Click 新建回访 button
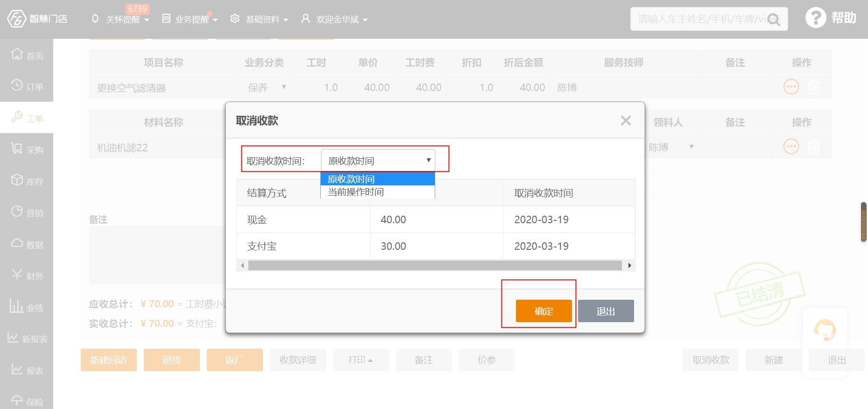Image resolution: width=868 pixels, height=409 pixels. coord(108,360)
